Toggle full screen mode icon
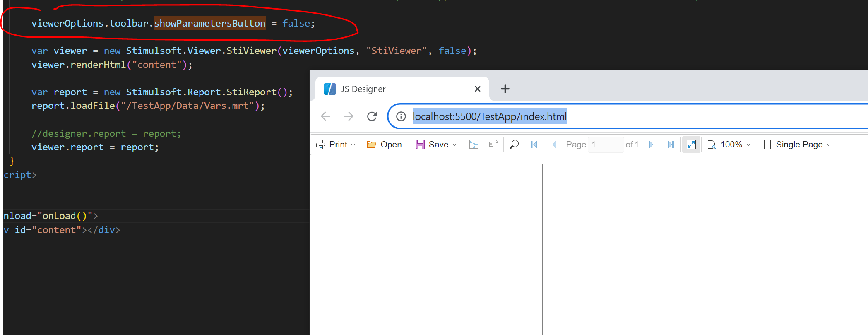This screenshot has width=868, height=335. click(691, 145)
